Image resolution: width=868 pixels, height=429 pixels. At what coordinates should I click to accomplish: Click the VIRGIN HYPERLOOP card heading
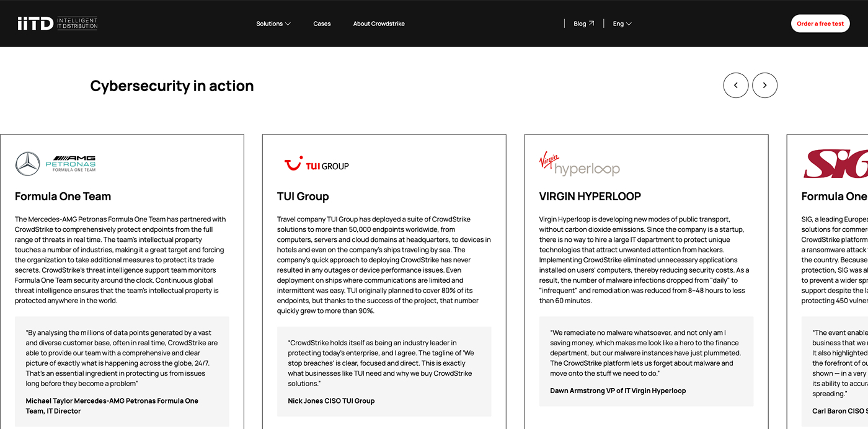coord(590,197)
